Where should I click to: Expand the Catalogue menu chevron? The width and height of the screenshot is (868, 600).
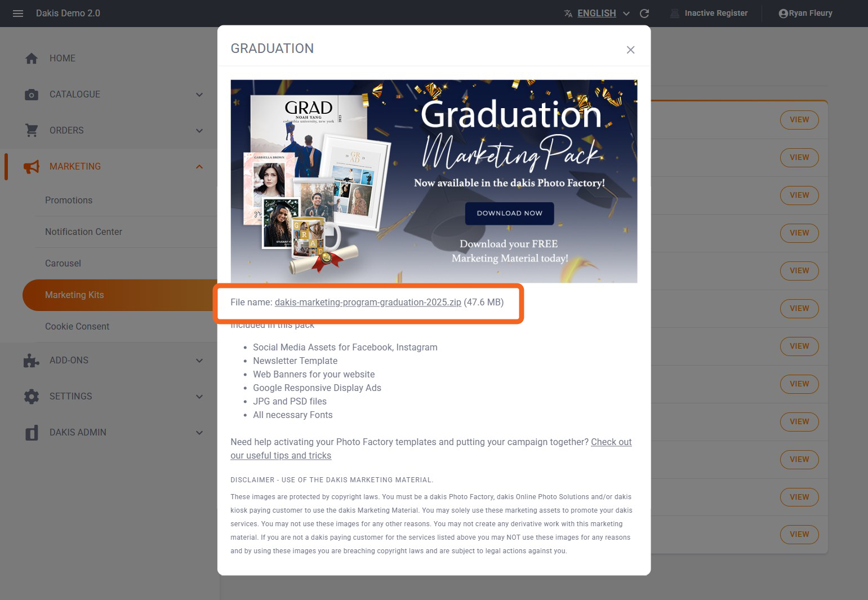199,95
